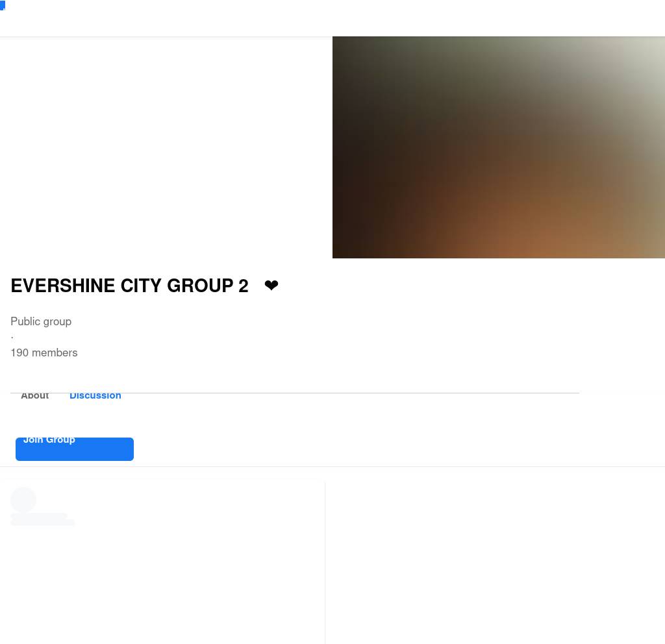The image size is (665, 644).
Task: Switch to the Discussion tab
Action: (95, 395)
